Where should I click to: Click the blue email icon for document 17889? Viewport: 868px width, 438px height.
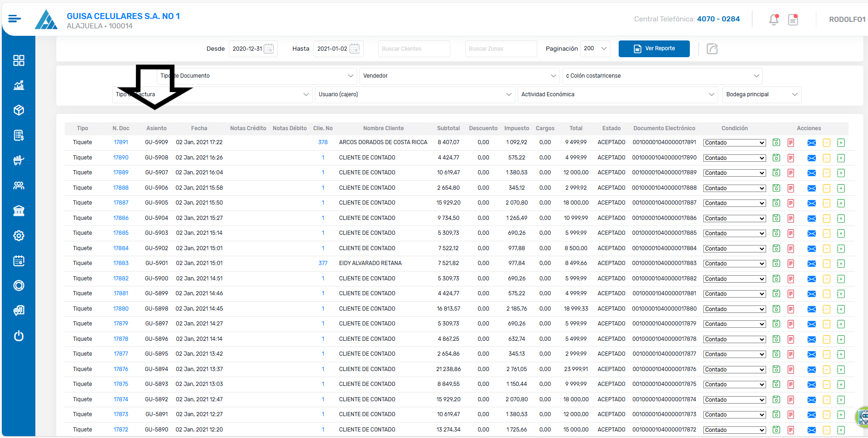pyautogui.click(x=812, y=173)
